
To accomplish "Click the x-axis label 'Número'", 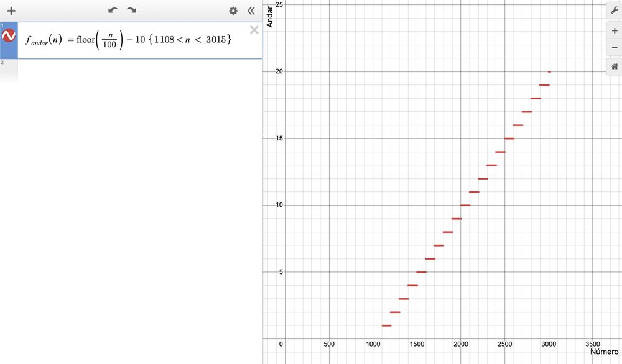I will 604,352.
